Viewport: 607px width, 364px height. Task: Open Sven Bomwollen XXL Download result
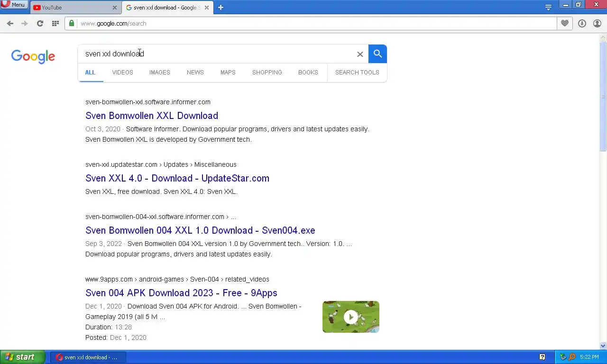[x=152, y=116]
